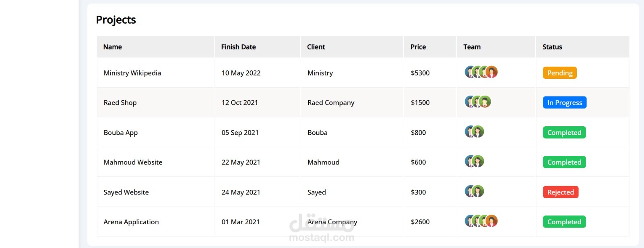Click the team avatars in the Bouba App row
Image resolution: width=644 pixels, height=248 pixels.
(x=474, y=131)
